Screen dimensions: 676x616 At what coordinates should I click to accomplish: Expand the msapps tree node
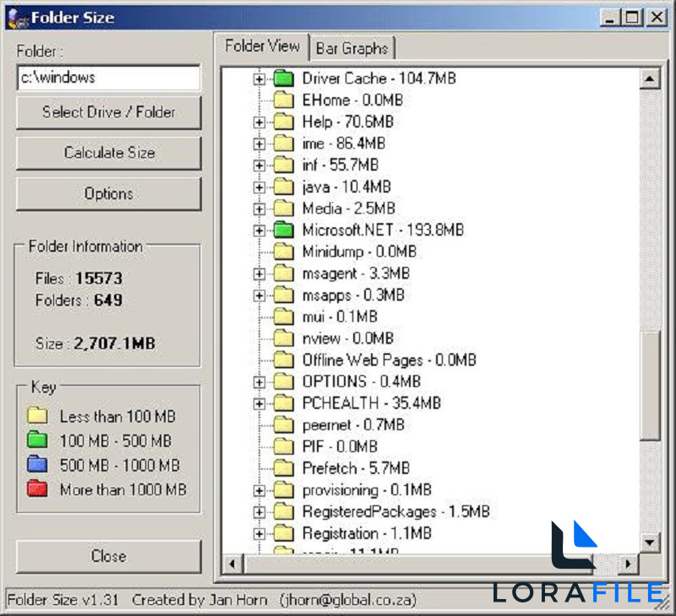259,296
